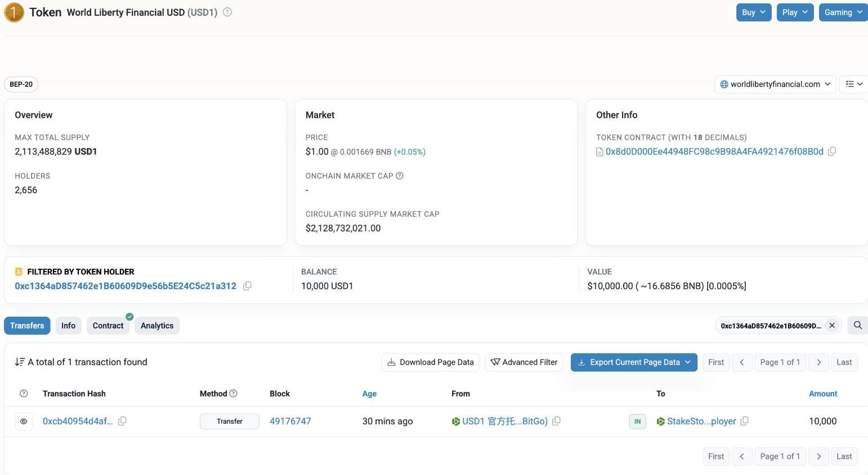Click the sort icon before total transactions
Viewport: 868px width, 475px height.
tap(20, 362)
